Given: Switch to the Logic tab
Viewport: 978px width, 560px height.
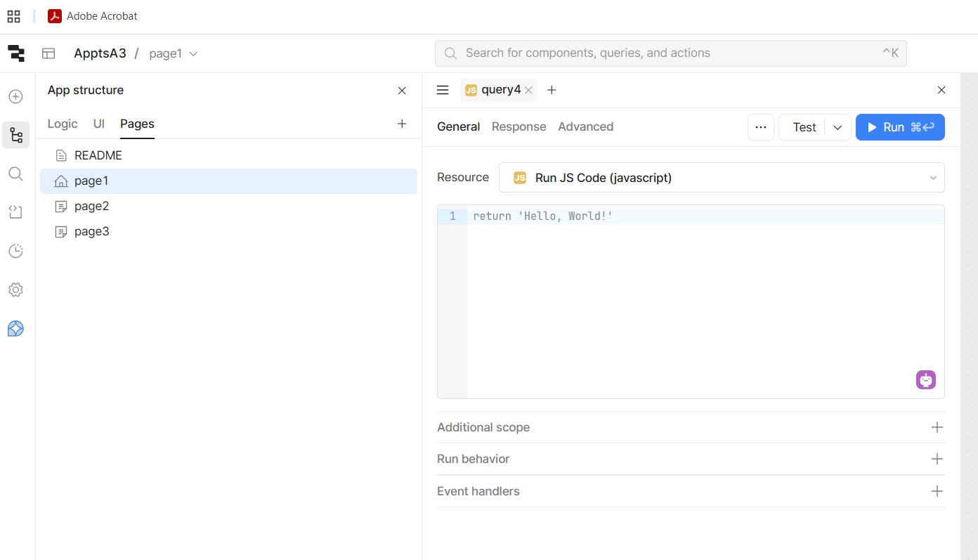Looking at the screenshot, I should point(62,124).
